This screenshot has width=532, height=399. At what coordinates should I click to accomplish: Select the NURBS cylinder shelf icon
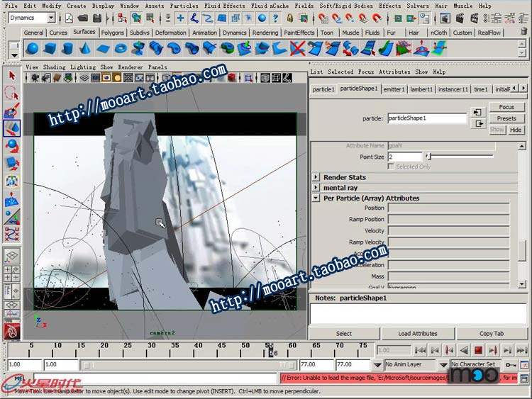[x=67, y=48]
